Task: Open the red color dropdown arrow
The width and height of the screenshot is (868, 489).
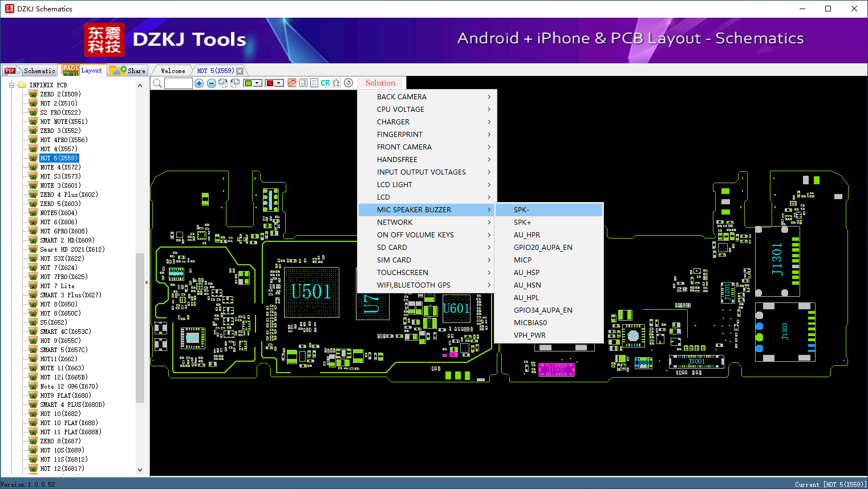Action: coord(279,83)
